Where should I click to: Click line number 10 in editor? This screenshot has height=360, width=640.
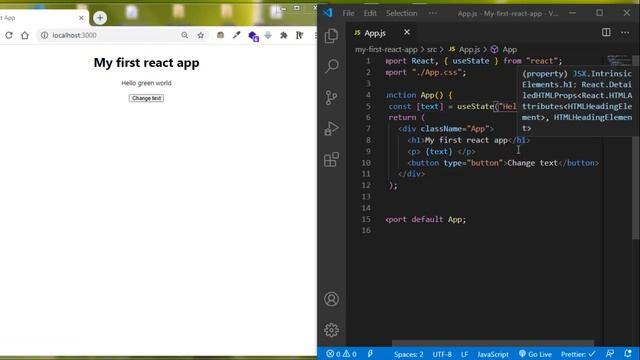(x=366, y=162)
